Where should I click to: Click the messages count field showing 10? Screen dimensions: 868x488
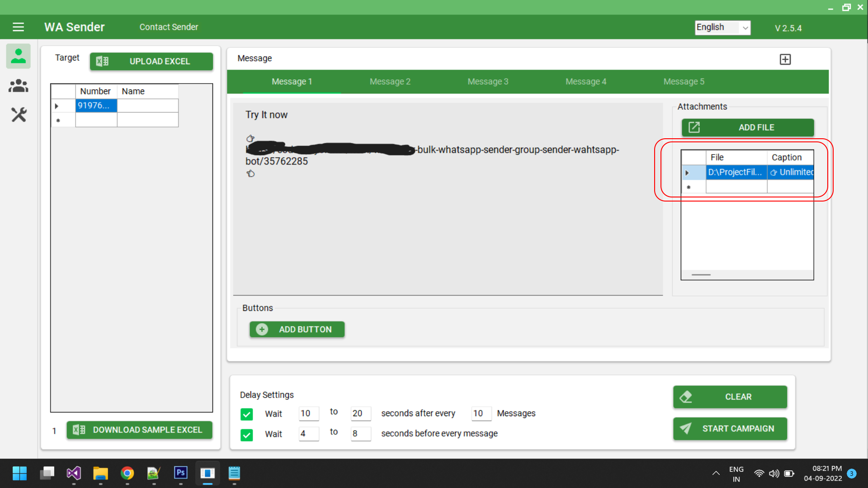point(481,413)
